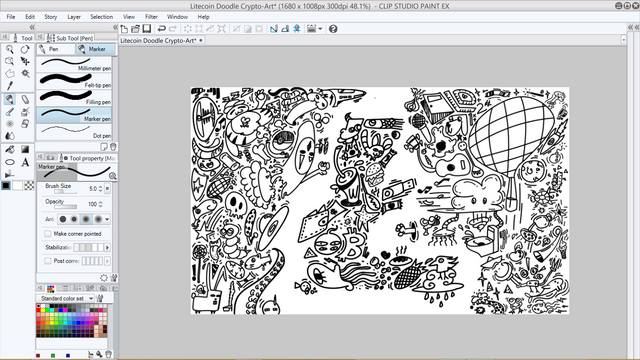Select the Correct line tool

9,174
